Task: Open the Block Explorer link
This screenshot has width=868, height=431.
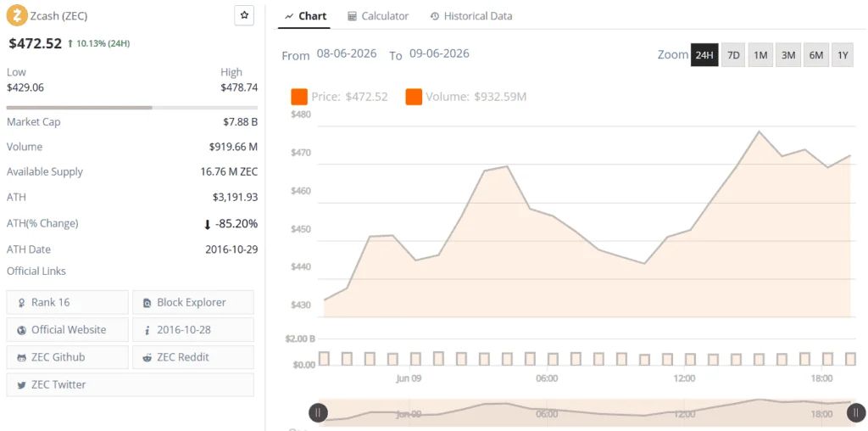Action: (193, 303)
